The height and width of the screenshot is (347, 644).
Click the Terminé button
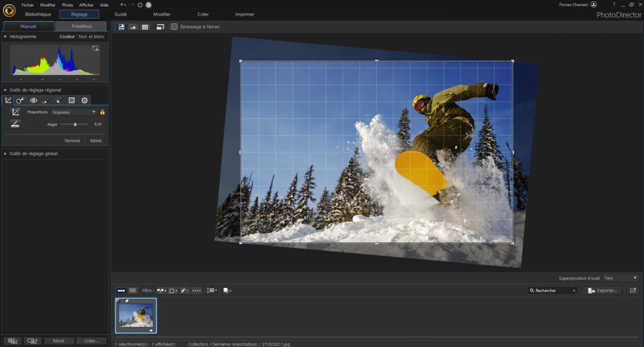[x=71, y=141]
